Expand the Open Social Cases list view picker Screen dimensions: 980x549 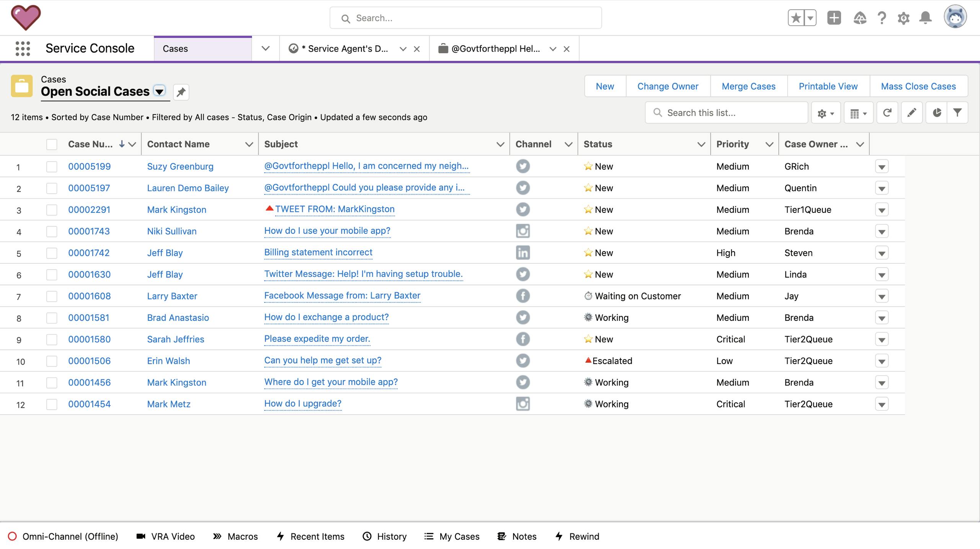[x=159, y=91]
